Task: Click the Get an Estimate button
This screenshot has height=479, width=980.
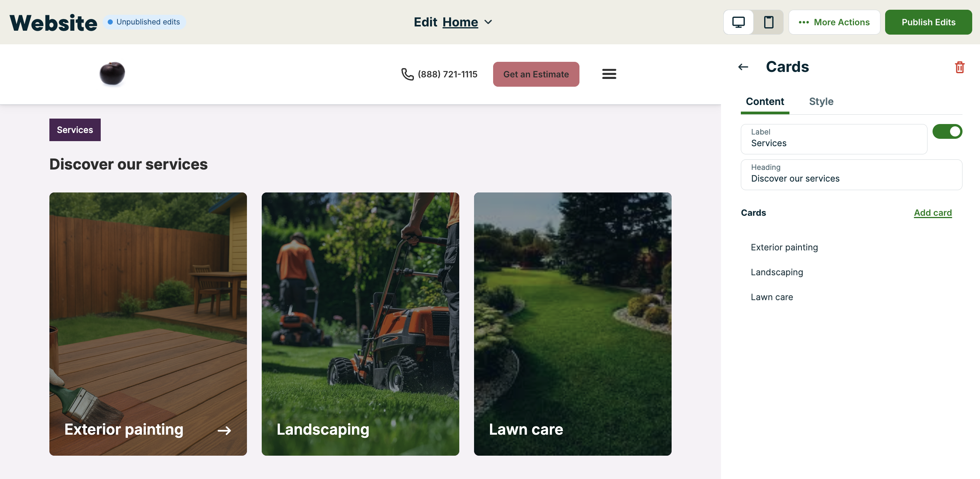Action: click(x=536, y=74)
